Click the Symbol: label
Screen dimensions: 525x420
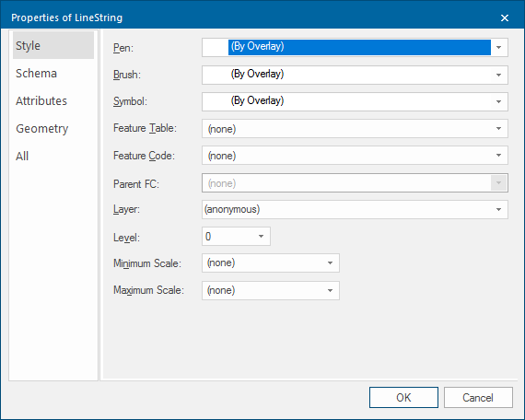[x=130, y=101]
